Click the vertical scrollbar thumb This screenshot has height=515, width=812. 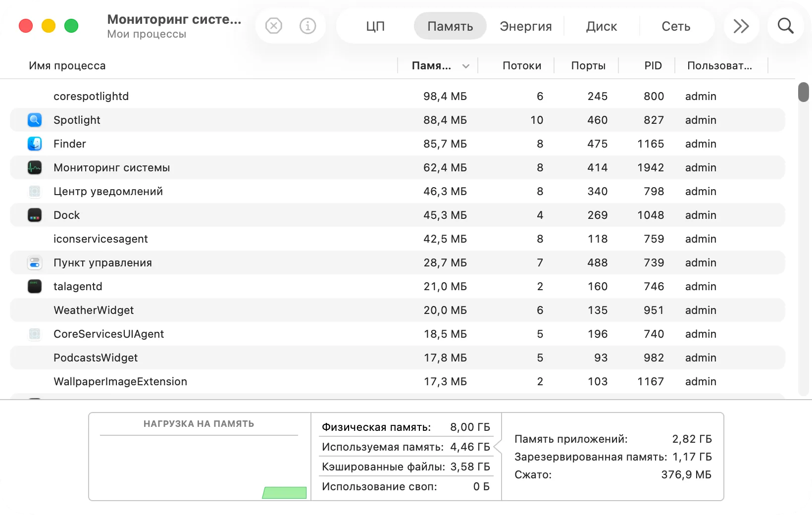pos(804,92)
